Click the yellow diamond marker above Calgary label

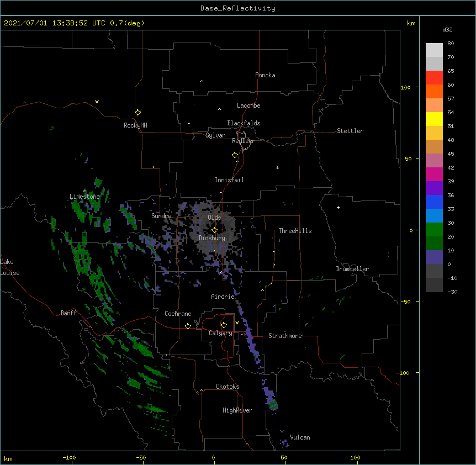224,325
